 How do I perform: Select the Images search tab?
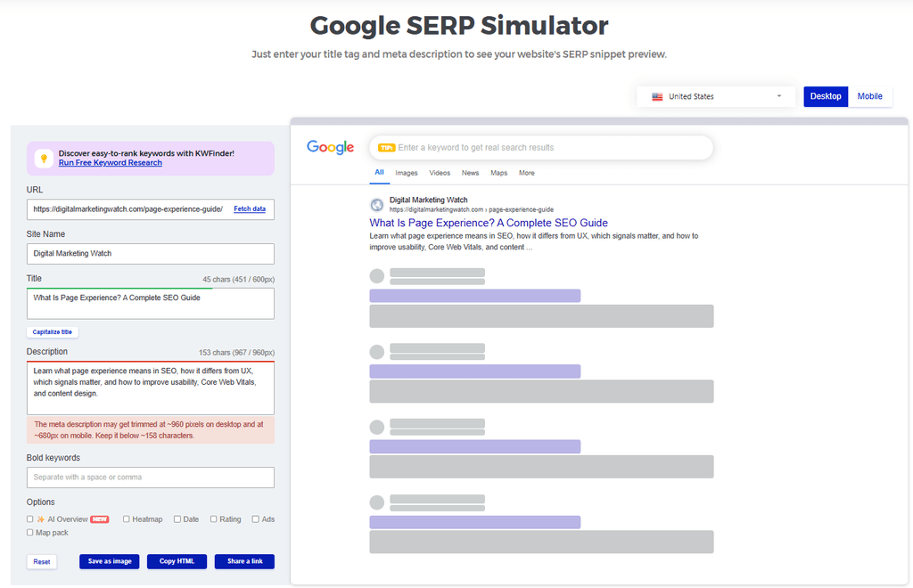point(407,173)
